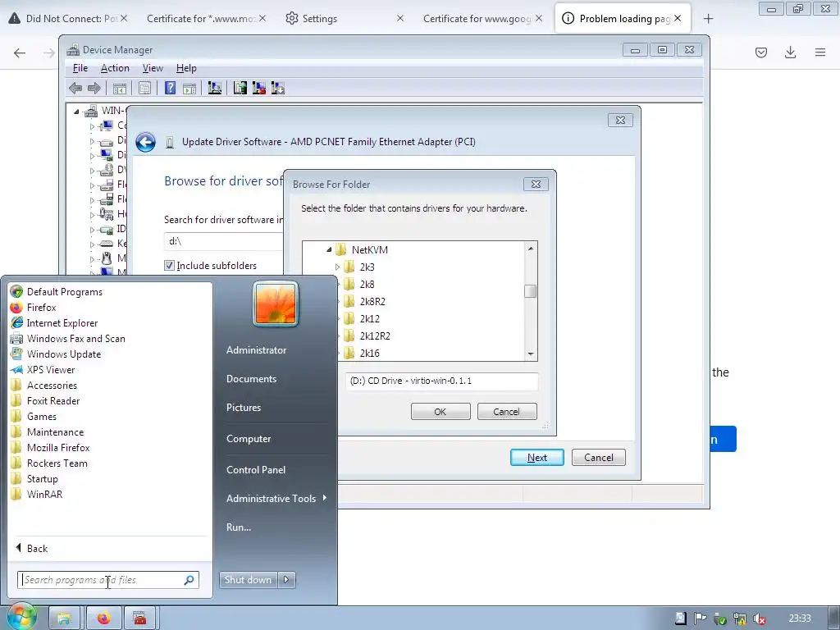
Task: Click the Show/Hide action pane toolbar icon
Action: pyautogui.click(x=189, y=88)
